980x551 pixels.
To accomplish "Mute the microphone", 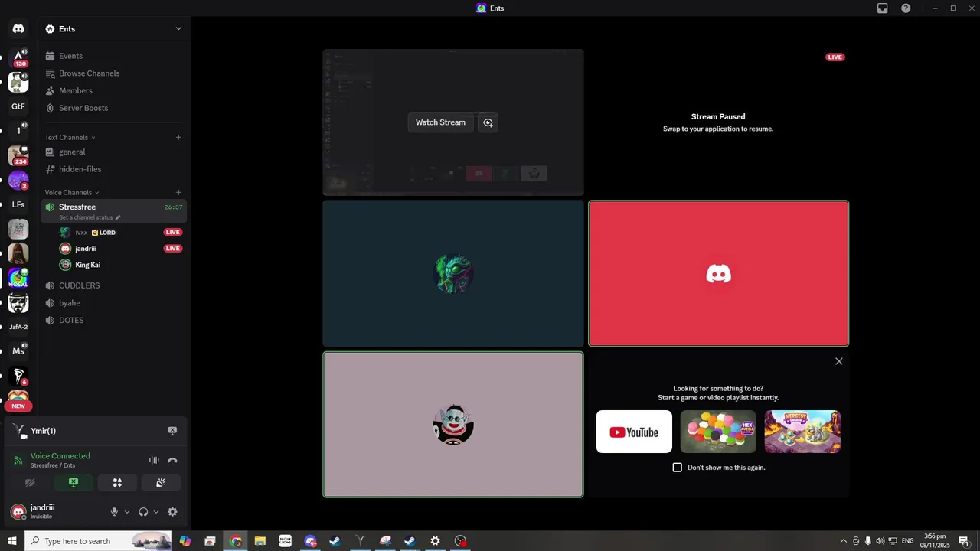I will (x=114, y=512).
